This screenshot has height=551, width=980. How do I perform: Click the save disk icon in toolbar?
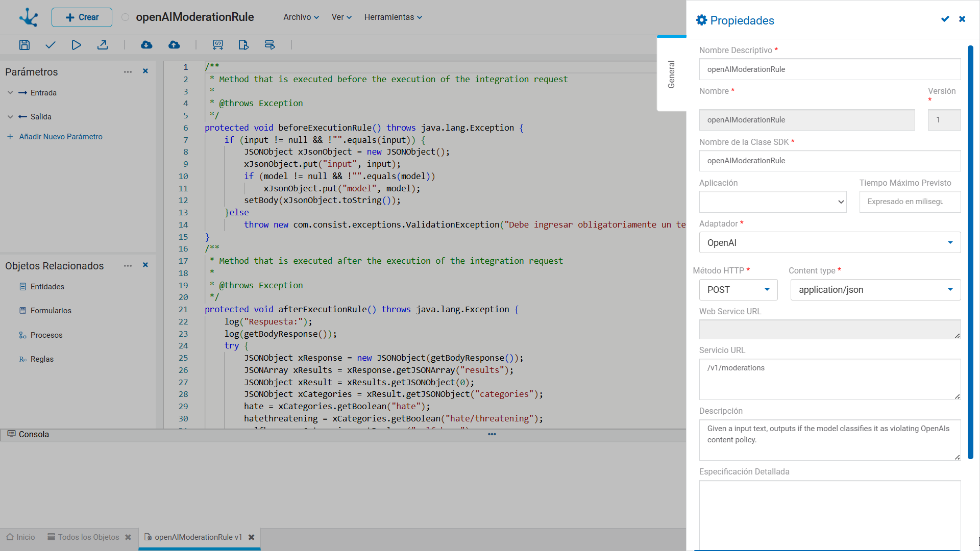coord(24,45)
